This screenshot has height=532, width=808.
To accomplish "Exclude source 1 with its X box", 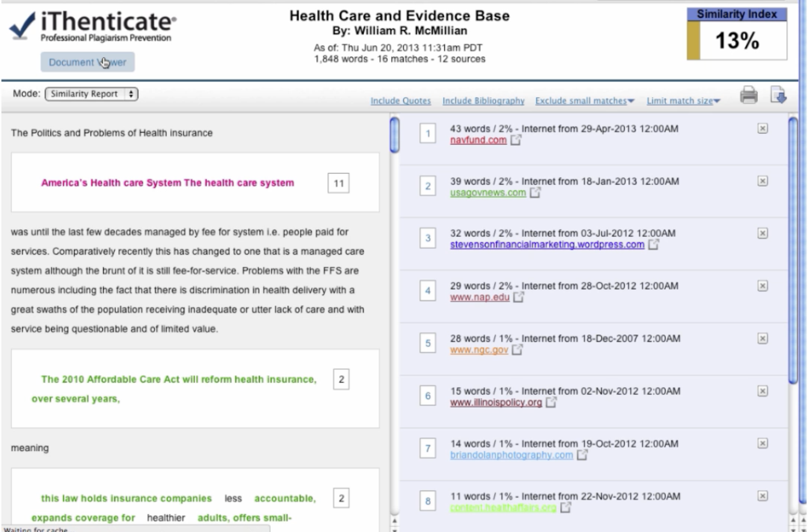I will coord(762,128).
